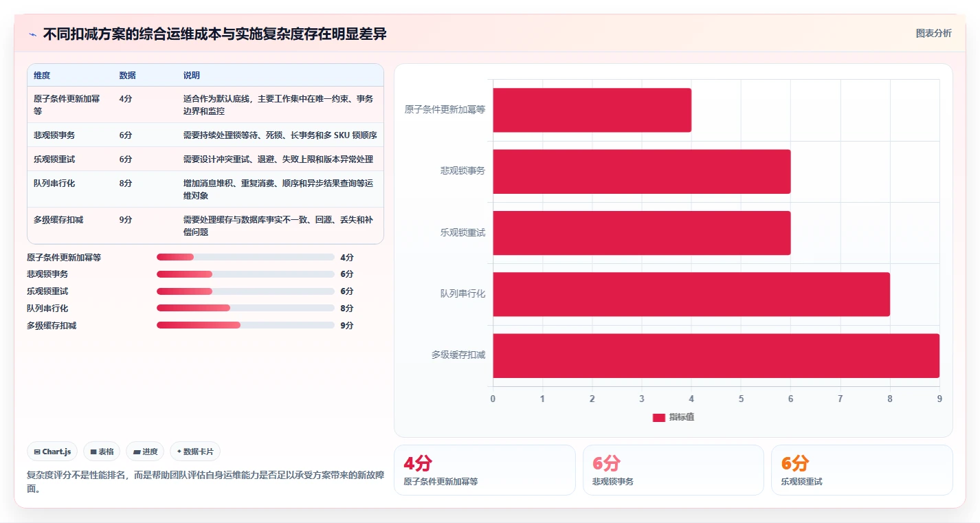Click the 队列串行化 label in the progress list
Viewport: 980px width, 523px height.
click(x=47, y=308)
